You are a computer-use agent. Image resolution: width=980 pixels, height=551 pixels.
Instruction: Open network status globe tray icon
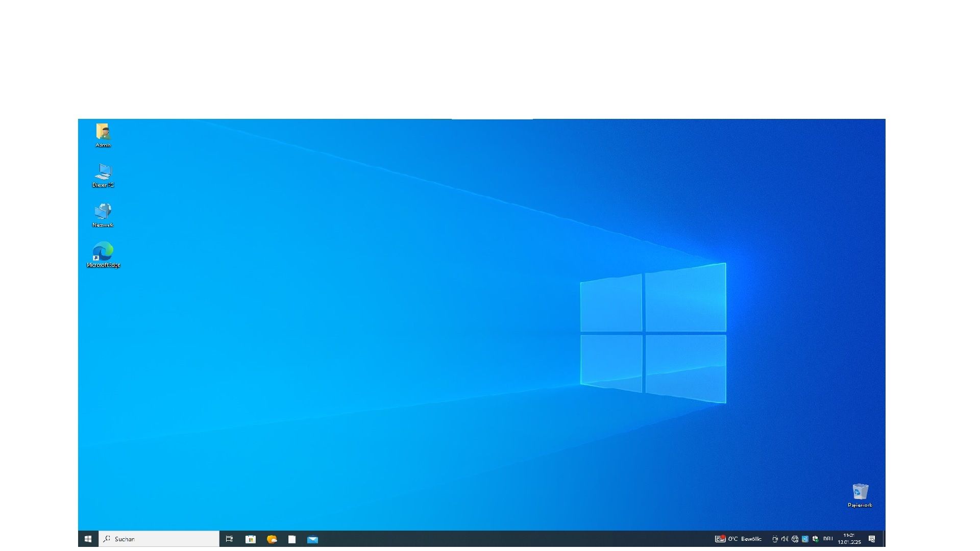795,539
